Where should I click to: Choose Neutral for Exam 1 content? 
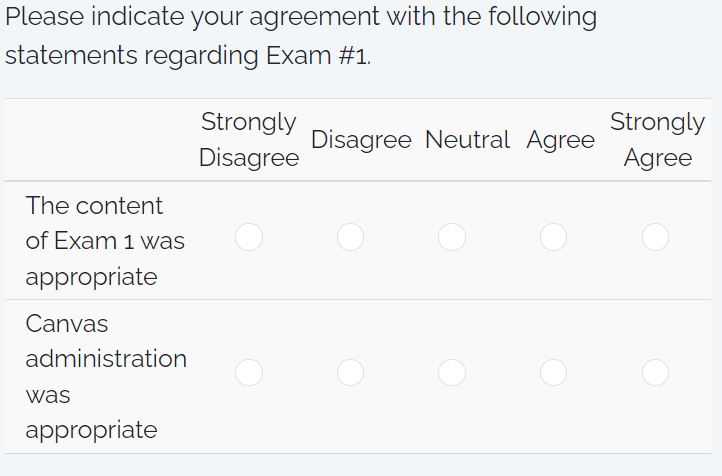click(x=452, y=237)
